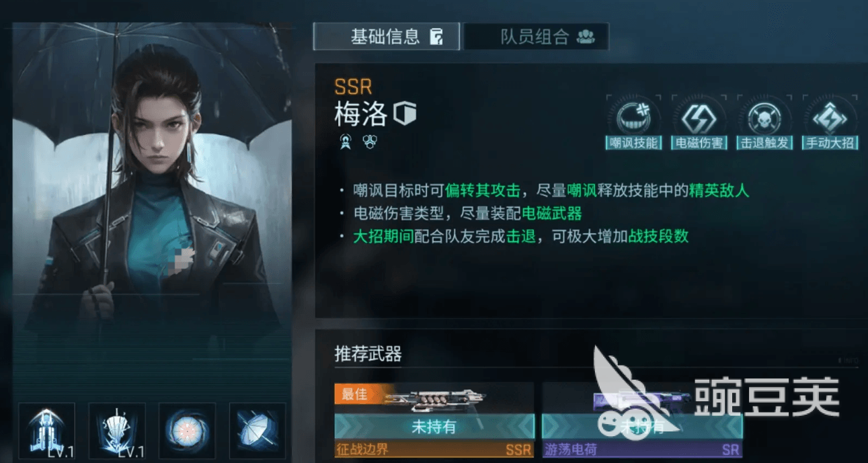868x463 pixels.
Task: Click the shield icon beside 梅洛
Action: click(x=405, y=114)
